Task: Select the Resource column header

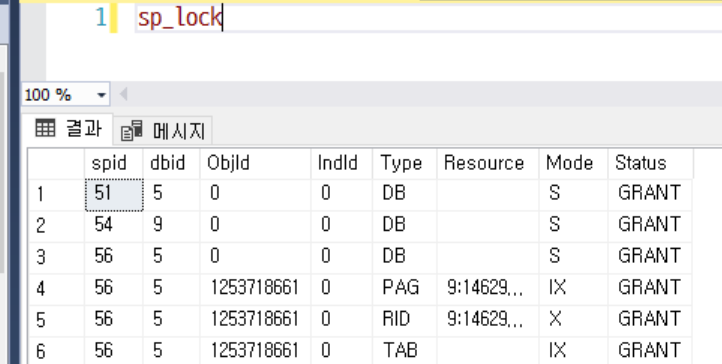Action: [x=488, y=163]
